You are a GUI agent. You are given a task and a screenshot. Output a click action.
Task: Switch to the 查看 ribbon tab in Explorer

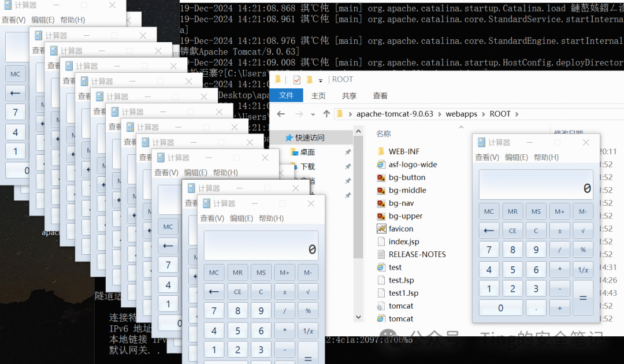380,95
